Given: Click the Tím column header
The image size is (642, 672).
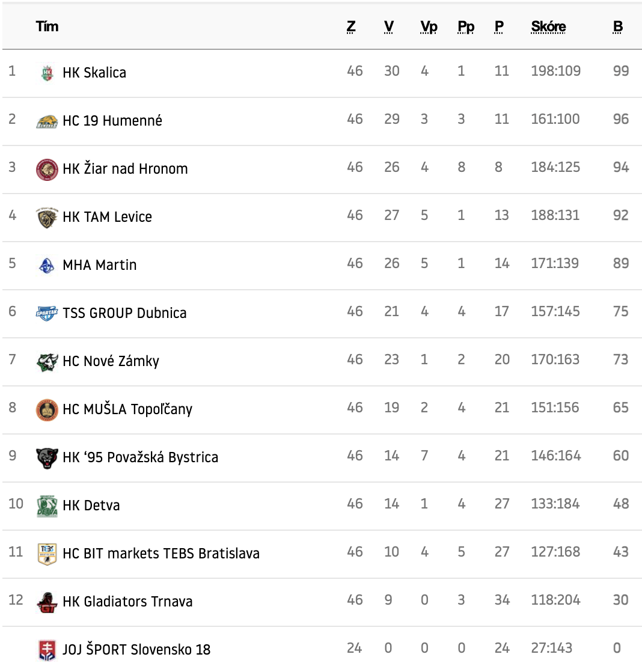Looking at the screenshot, I should 47,27.
